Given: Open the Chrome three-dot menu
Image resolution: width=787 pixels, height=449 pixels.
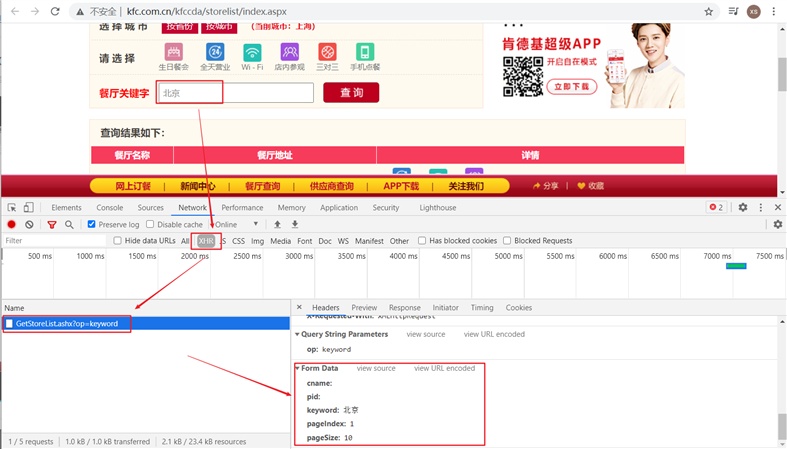Looking at the screenshot, I should [773, 12].
